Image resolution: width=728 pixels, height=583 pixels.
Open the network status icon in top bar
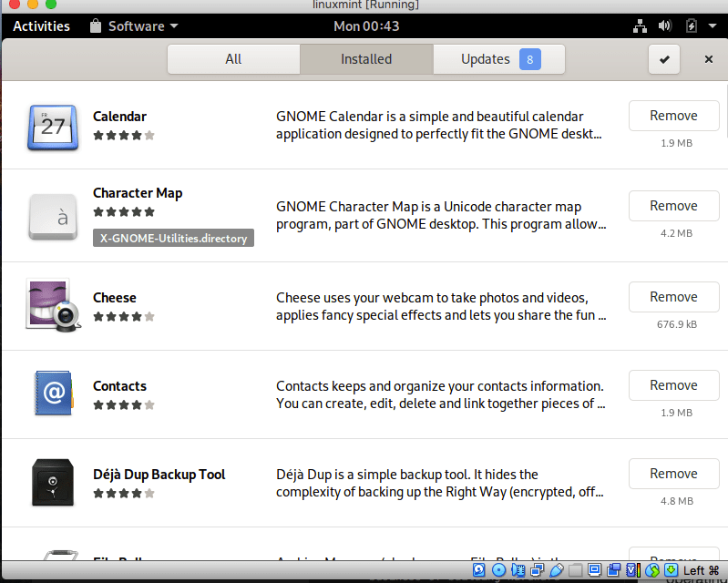640,26
